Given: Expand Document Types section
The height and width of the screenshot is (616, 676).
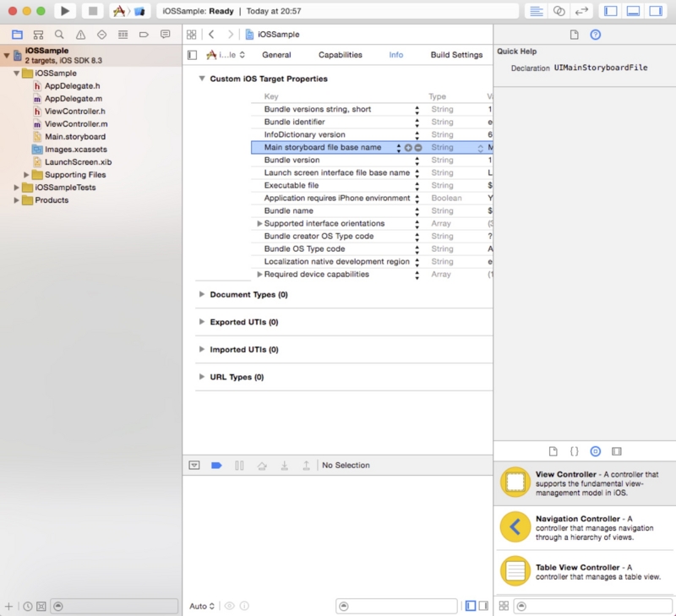Looking at the screenshot, I should point(201,294).
